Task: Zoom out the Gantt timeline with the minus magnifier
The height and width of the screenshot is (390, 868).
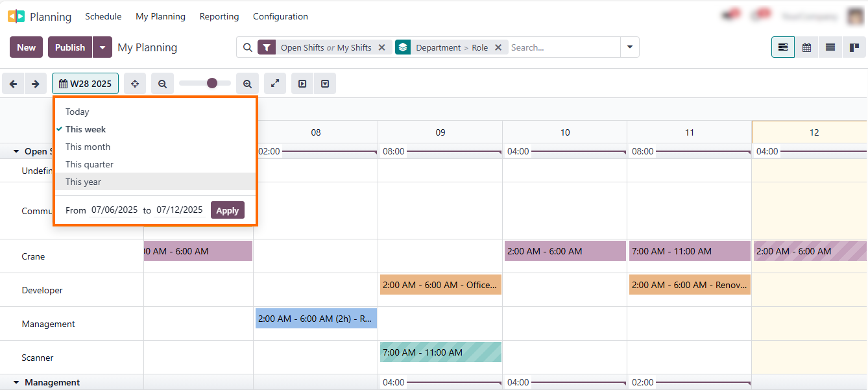Action: [162, 83]
